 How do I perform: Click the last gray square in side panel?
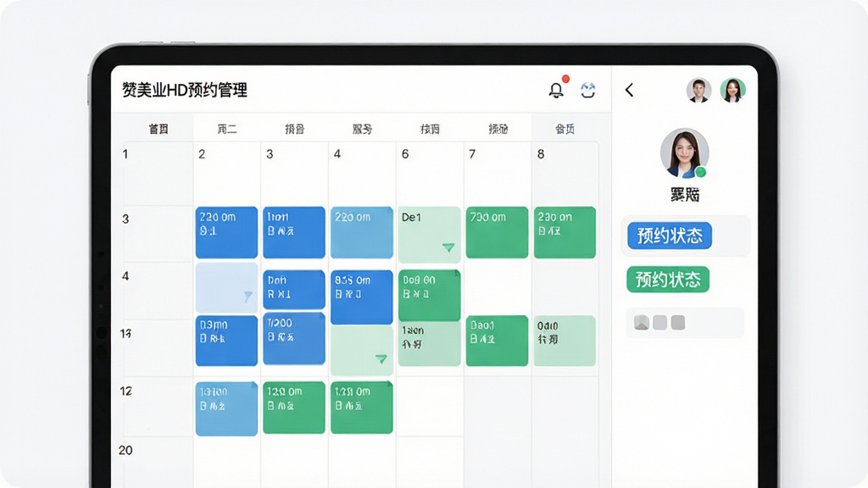click(678, 323)
